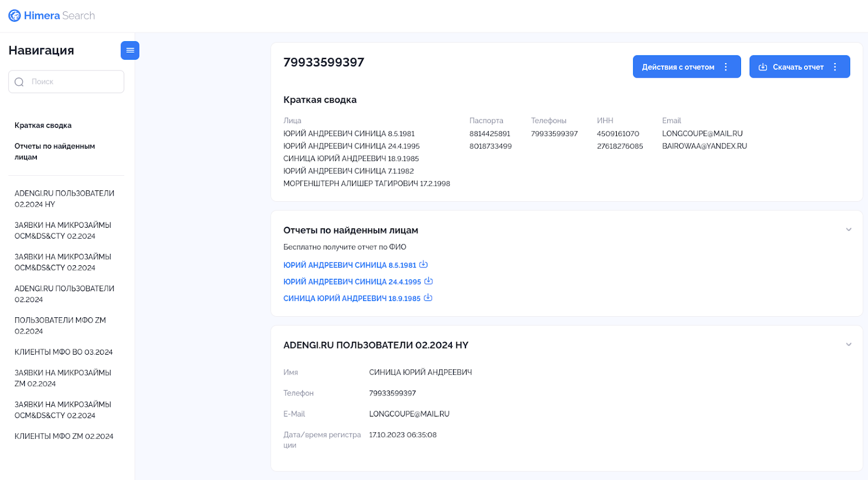
Task: Go to Краткая сводка in navigation
Action: pos(43,125)
